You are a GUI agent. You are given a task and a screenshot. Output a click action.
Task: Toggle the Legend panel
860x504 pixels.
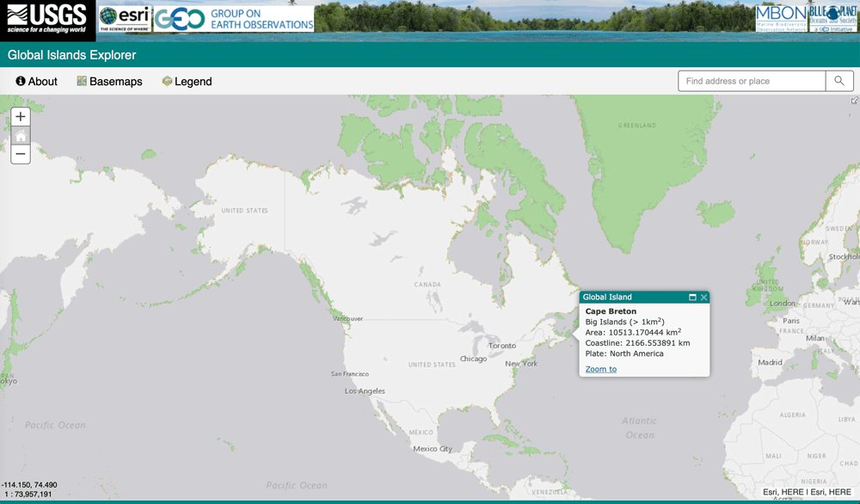187,81
